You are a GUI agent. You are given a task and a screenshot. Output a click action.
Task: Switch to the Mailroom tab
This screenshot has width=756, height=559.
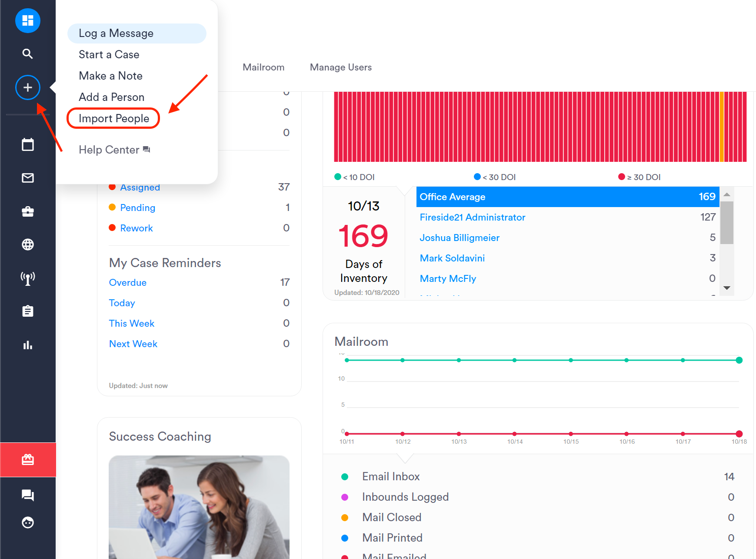[x=263, y=67]
